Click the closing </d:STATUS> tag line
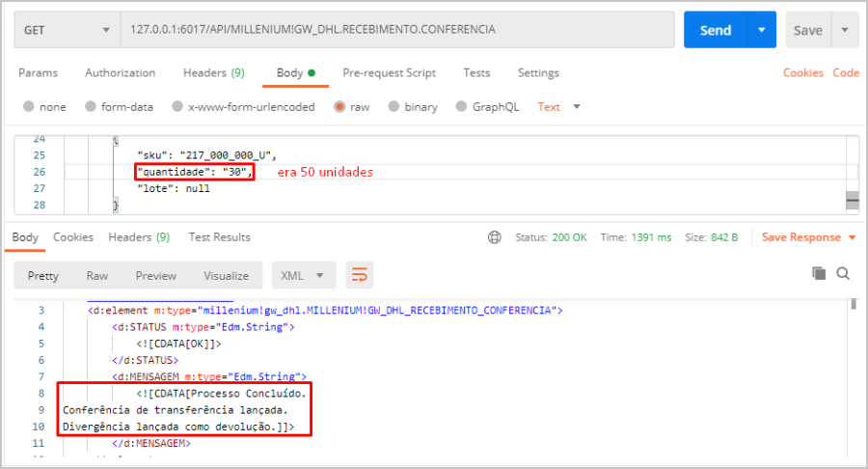This screenshot has width=868, height=469. [145, 361]
